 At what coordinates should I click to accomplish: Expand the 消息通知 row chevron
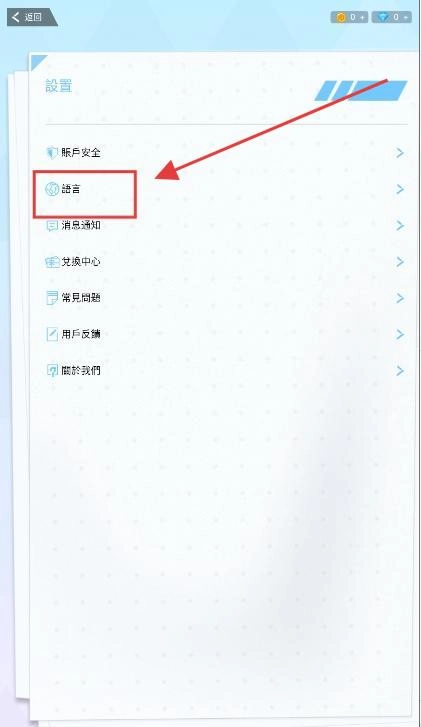click(400, 225)
